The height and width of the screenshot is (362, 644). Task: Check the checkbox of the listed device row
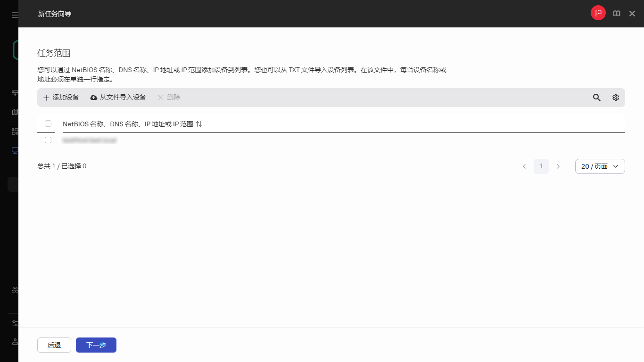(x=48, y=140)
